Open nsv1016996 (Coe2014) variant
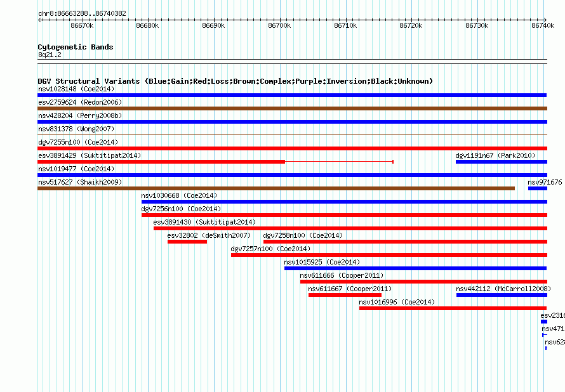The image size is (565, 392). pos(397,302)
